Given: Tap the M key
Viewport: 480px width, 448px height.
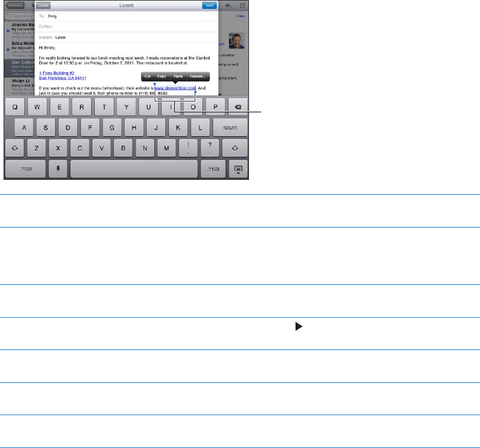Looking at the screenshot, I should tap(166, 148).
